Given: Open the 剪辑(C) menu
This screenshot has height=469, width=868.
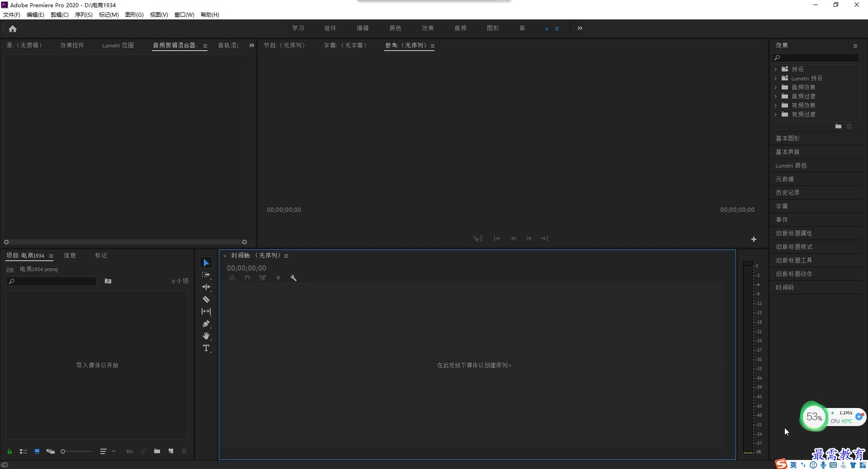Looking at the screenshot, I should pyautogui.click(x=60, y=14).
